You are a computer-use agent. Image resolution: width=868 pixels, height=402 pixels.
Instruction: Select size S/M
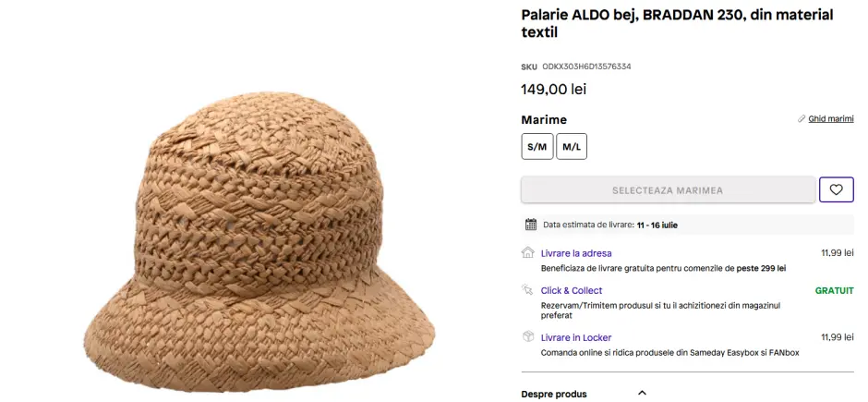(x=537, y=146)
